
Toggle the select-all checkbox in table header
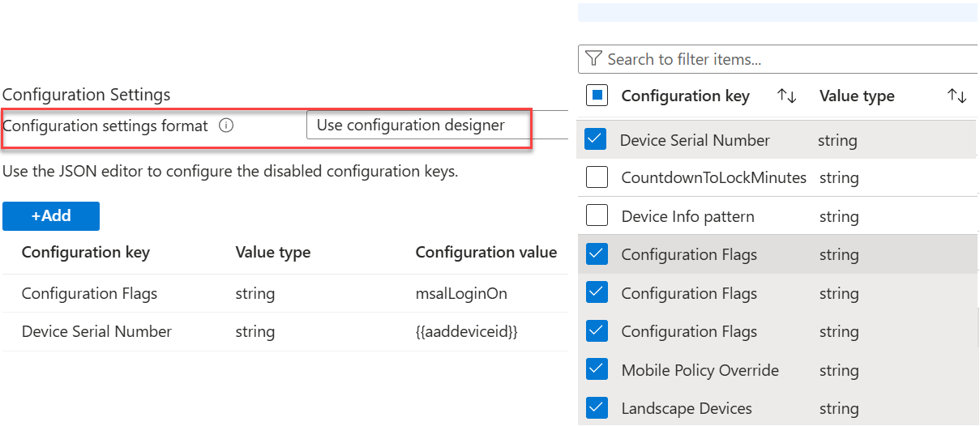tap(597, 96)
